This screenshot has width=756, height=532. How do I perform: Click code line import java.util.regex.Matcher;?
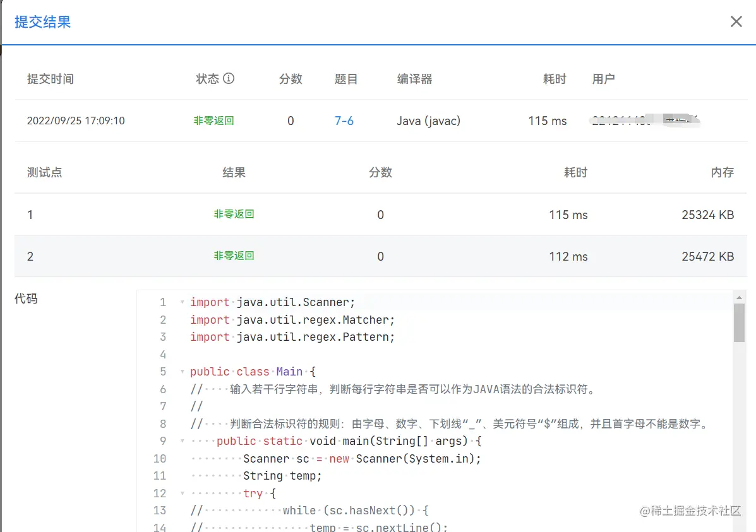292,319
